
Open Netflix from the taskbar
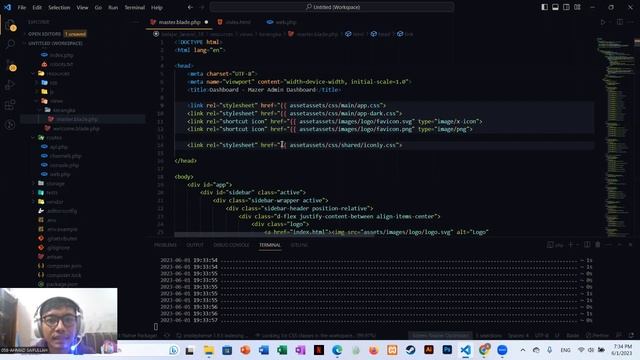[319, 350]
